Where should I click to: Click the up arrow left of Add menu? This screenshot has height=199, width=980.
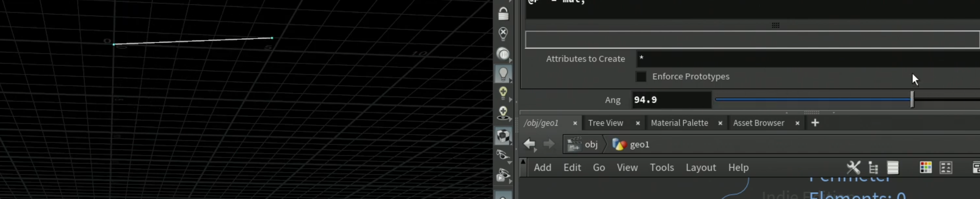coord(523,162)
